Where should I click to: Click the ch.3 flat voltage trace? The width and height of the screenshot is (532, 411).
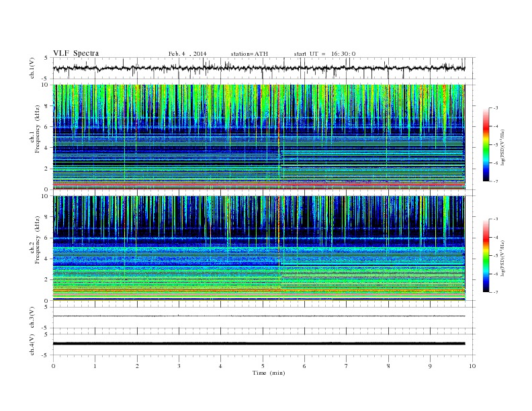pyautogui.click(x=259, y=316)
